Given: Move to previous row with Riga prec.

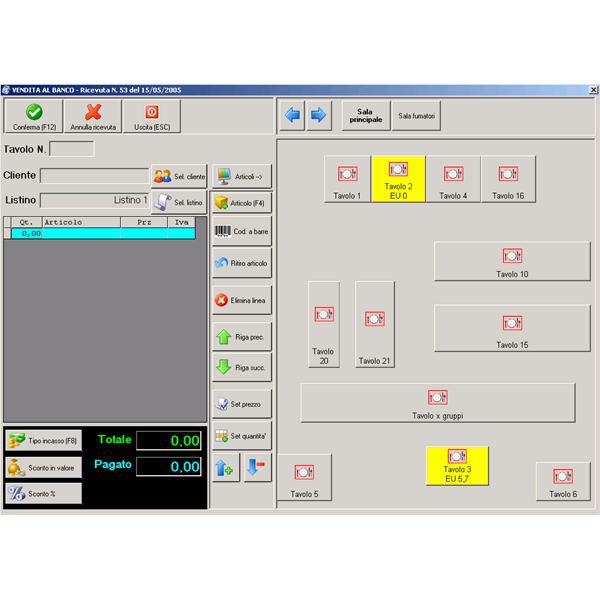Looking at the screenshot, I should pos(242,337).
